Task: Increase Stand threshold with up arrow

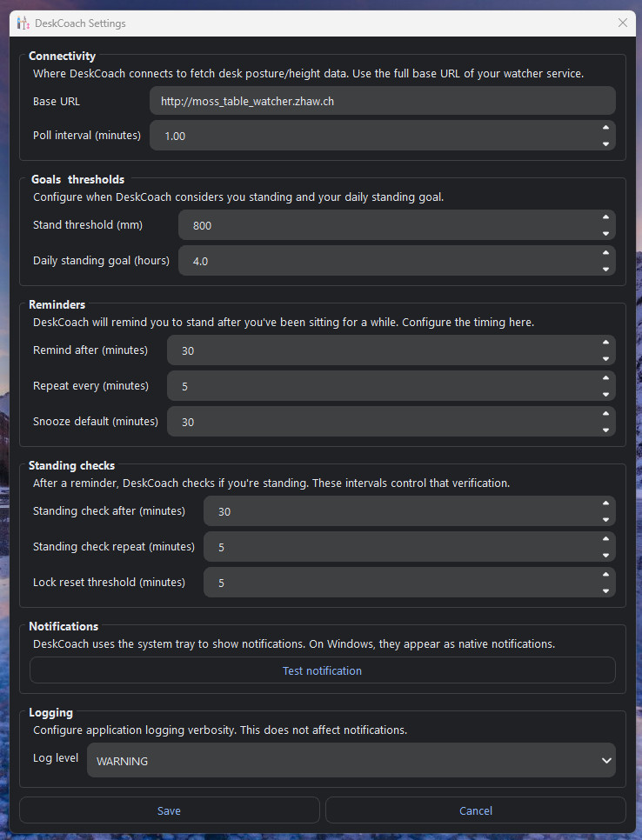Action: [x=605, y=217]
